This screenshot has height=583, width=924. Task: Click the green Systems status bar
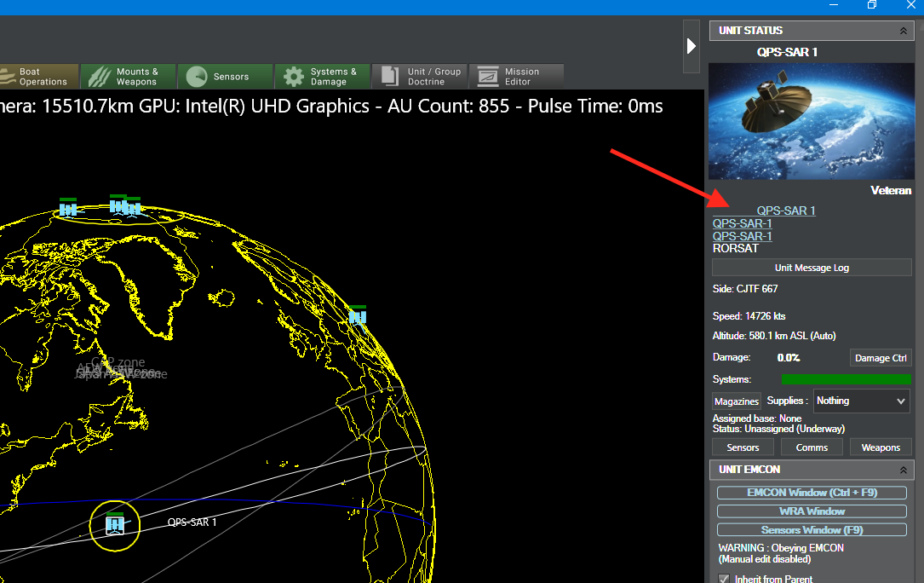click(x=847, y=378)
